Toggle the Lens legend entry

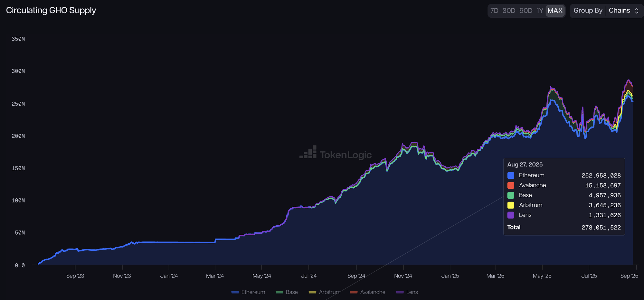click(x=407, y=292)
